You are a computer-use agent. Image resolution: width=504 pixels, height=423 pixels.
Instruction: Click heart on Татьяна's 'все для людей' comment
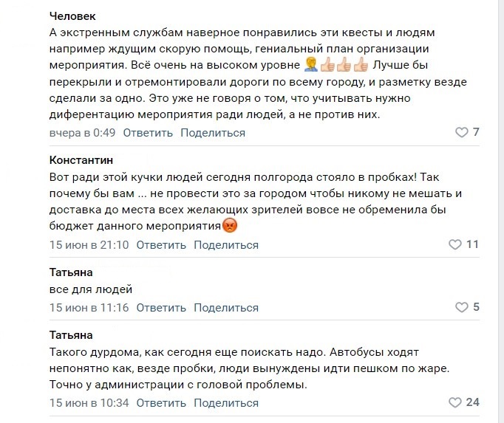[462, 308]
